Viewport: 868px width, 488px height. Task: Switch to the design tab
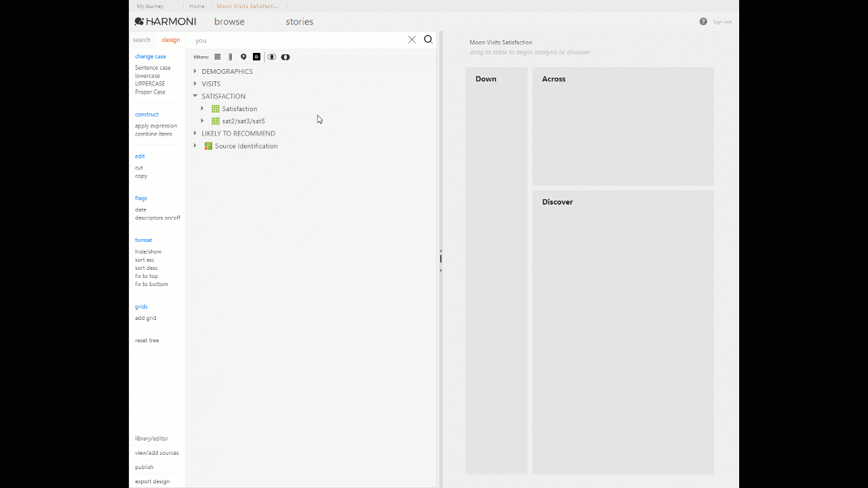pos(171,40)
